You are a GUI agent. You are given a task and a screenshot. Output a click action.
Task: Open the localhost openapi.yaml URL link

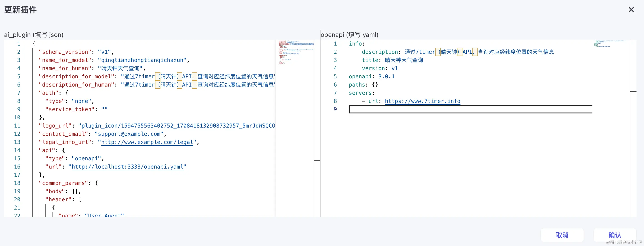point(127,167)
